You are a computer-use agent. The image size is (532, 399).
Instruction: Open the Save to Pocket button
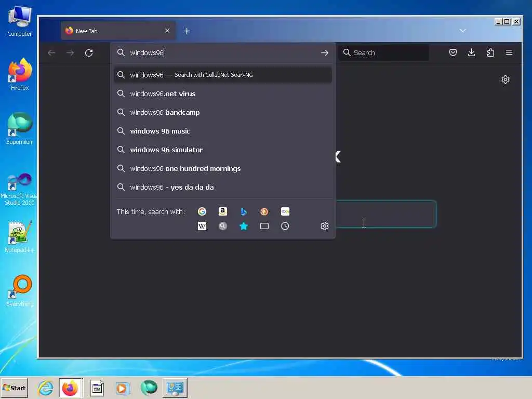(453, 52)
